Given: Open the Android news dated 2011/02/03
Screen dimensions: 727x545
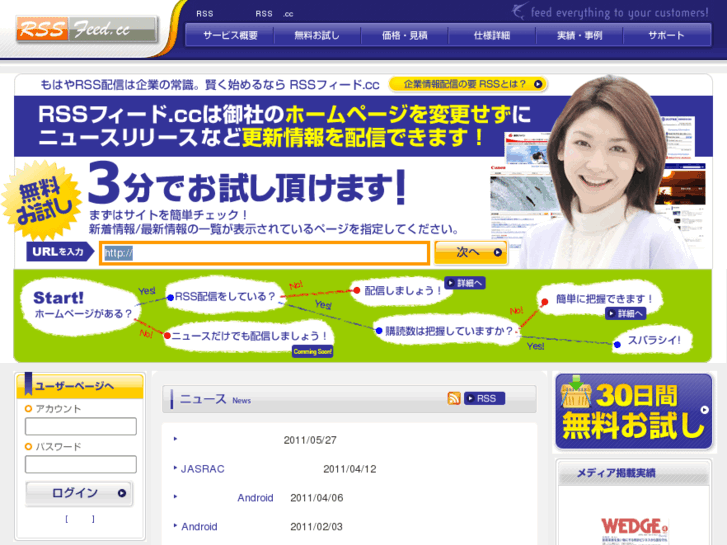Looking at the screenshot, I should (199, 526).
